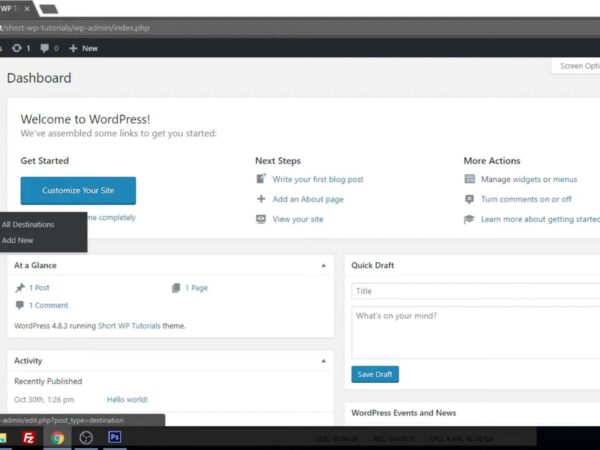600x450 pixels.
Task: Select All Destinations submenu entry
Action: 28,225
